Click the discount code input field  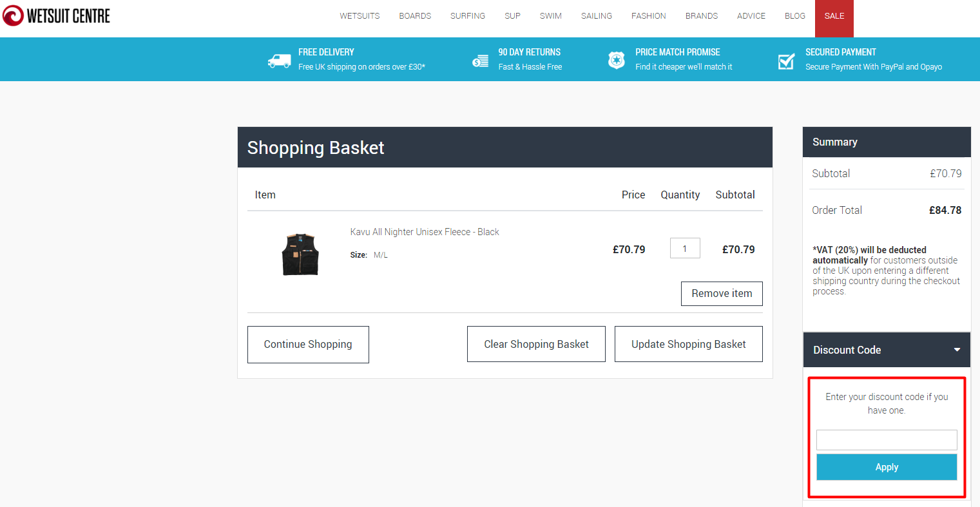coord(886,439)
